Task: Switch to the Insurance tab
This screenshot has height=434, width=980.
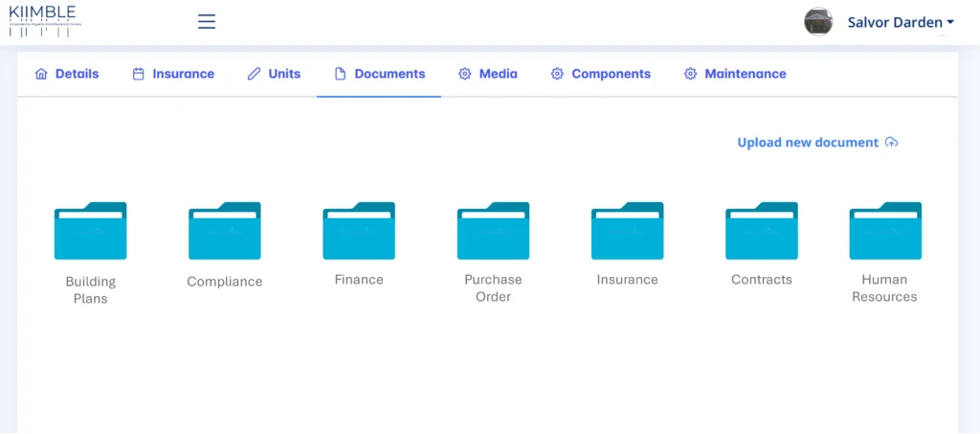Action: (x=173, y=74)
